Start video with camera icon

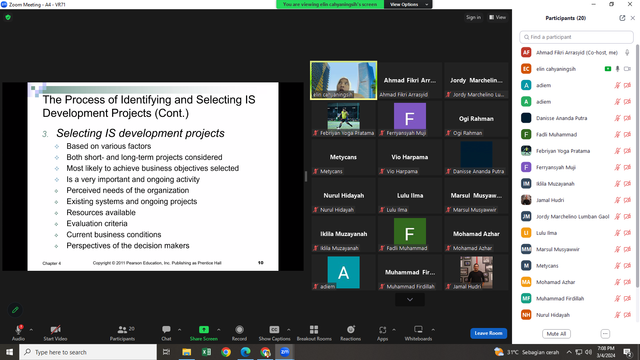56,332
